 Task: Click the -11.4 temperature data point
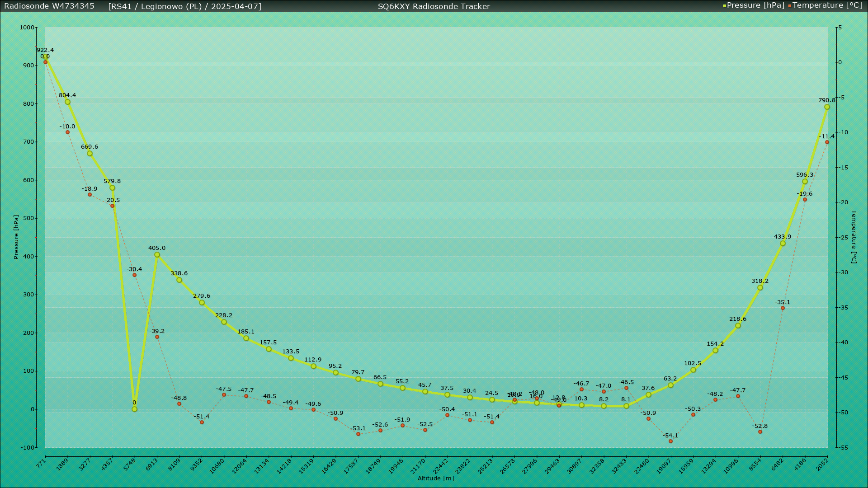pos(827,142)
